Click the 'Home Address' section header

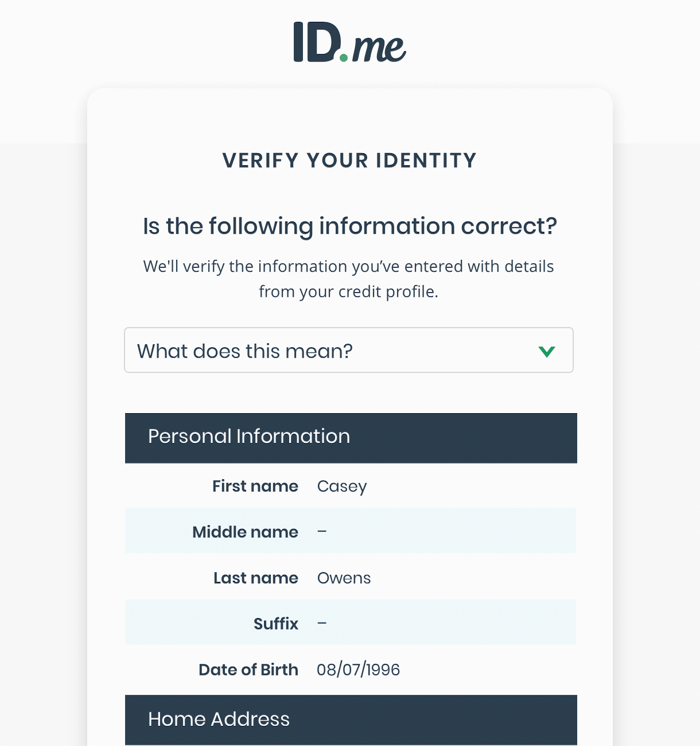219,719
